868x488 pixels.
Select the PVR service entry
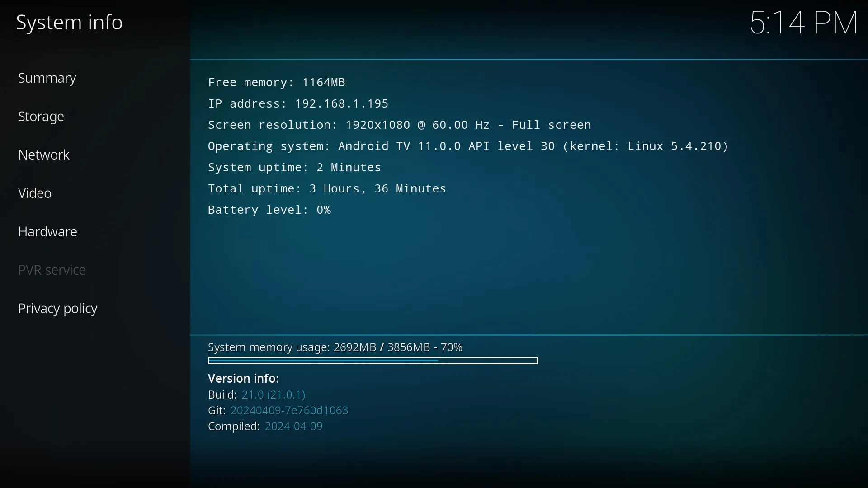pyautogui.click(x=52, y=270)
